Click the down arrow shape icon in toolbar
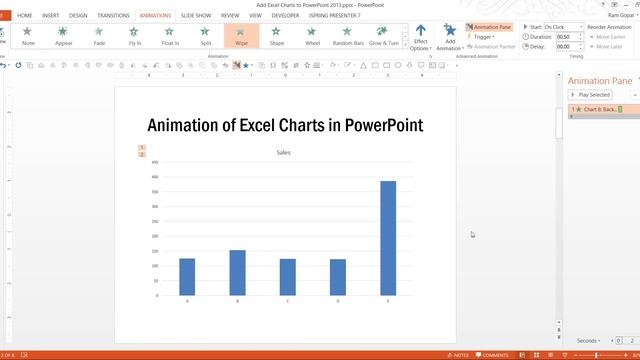640x360 pixels. [409, 65]
